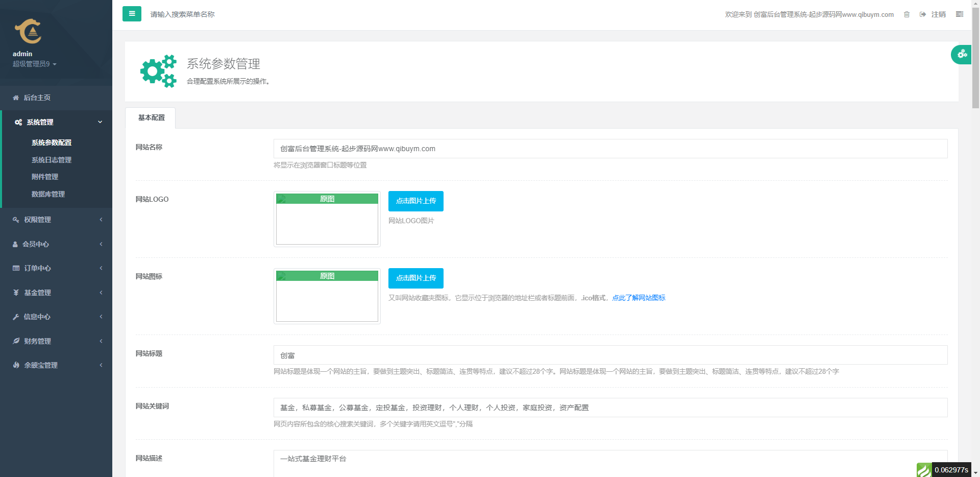The image size is (980, 477).
Task: Click the trash icon in top bar
Action: [906, 14]
